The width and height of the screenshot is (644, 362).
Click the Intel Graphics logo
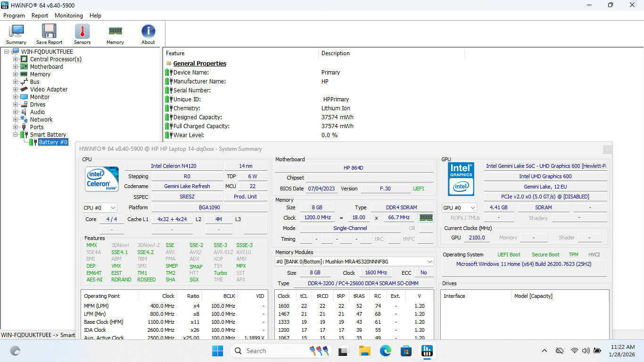coord(461,179)
